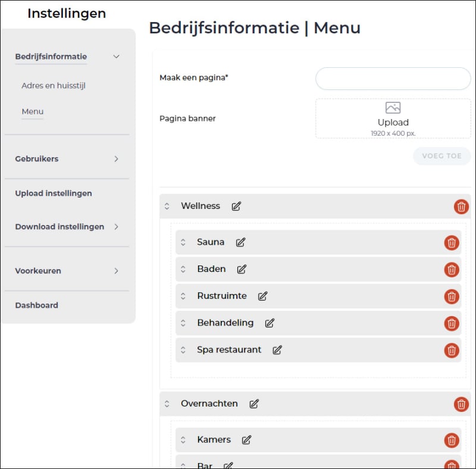Image resolution: width=476 pixels, height=469 pixels.
Task: Click the VOEG TOE button
Action: pyautogui.click(x=441, y=156)
